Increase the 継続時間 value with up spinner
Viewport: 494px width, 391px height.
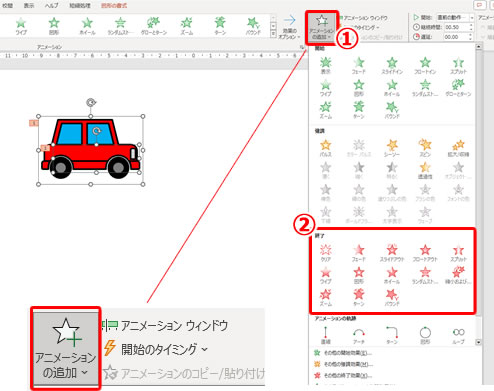471,25
